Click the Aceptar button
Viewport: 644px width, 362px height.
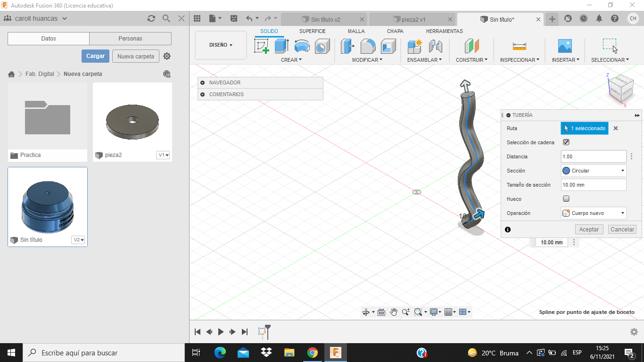point(589,230)
